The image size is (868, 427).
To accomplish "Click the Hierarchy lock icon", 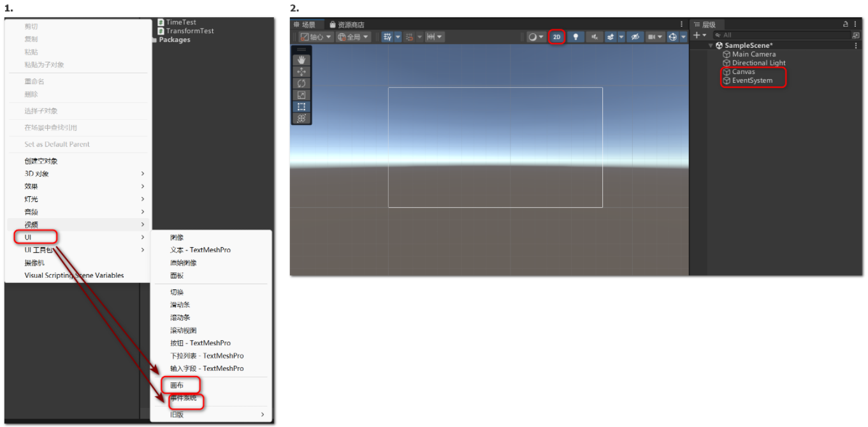I will [846, 24].
